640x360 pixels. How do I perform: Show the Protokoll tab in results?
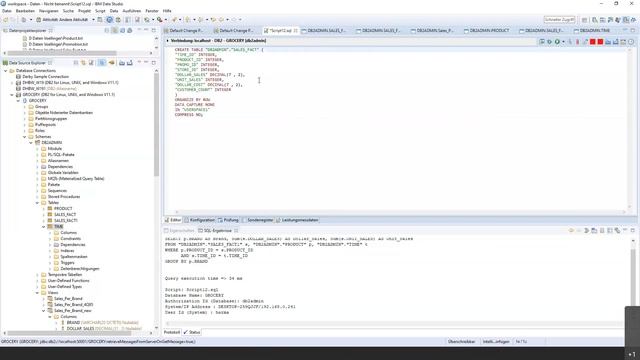pyautogui.click(x=172, y=332)
